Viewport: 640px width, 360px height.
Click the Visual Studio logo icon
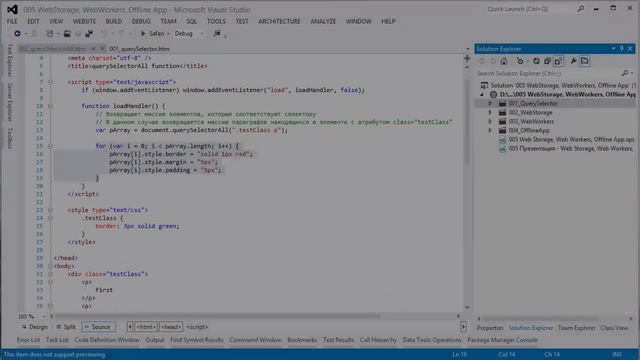pos(12,9)
